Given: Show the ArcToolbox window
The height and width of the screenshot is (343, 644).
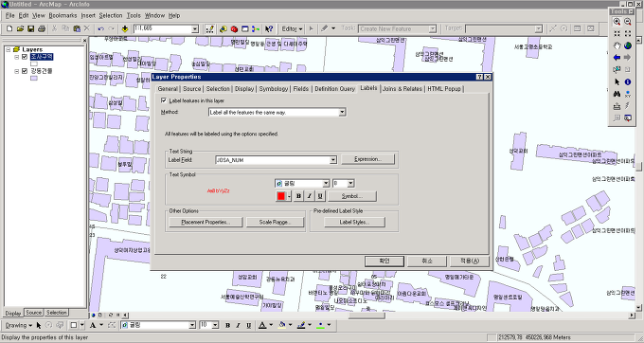Looking at the screenshot, I should tap(234, 28).
